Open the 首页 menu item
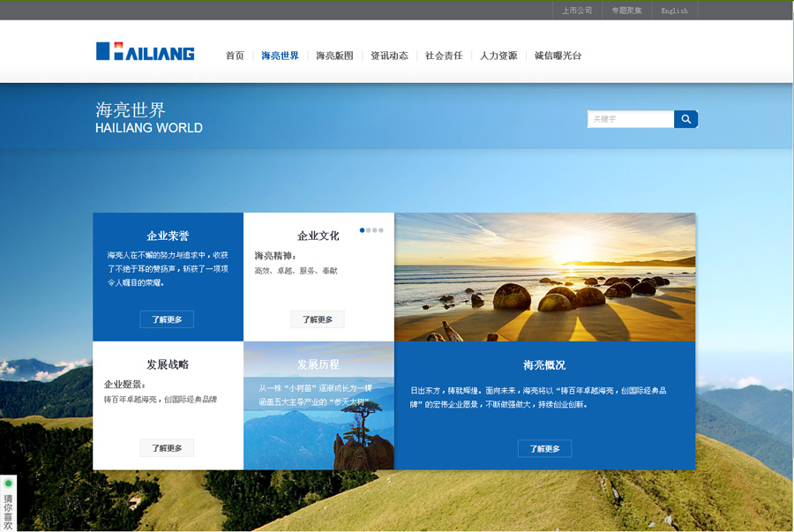The image size is (794, 532). click(235, 56)
